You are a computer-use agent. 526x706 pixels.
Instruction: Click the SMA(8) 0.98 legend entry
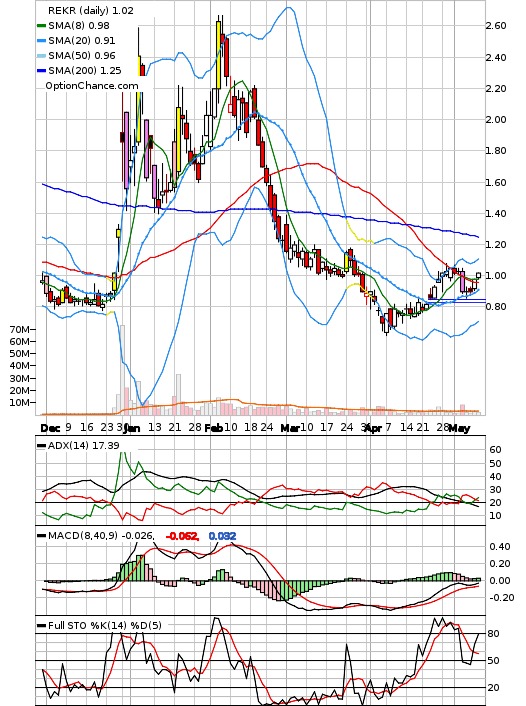tap(73, 26)
